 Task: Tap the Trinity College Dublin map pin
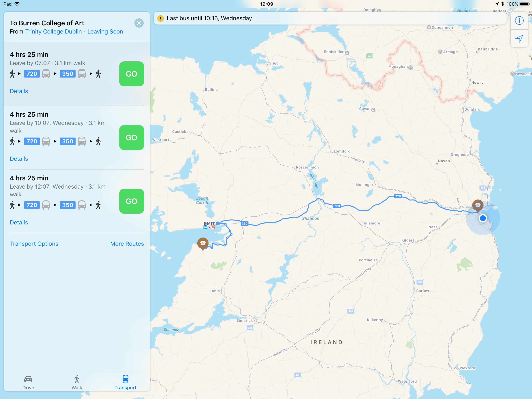[x=477, y=205]
